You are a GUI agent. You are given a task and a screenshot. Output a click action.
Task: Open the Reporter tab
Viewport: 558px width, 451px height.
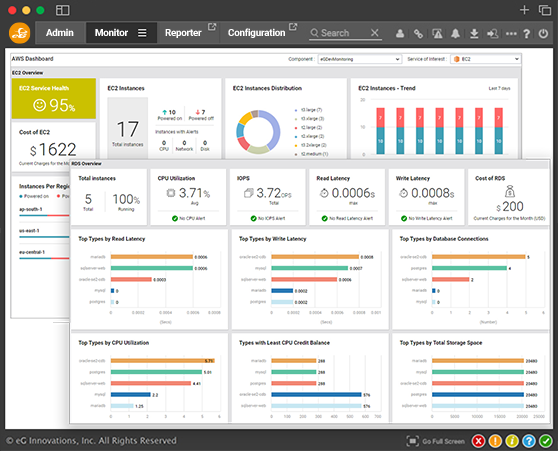click(183, 33)
